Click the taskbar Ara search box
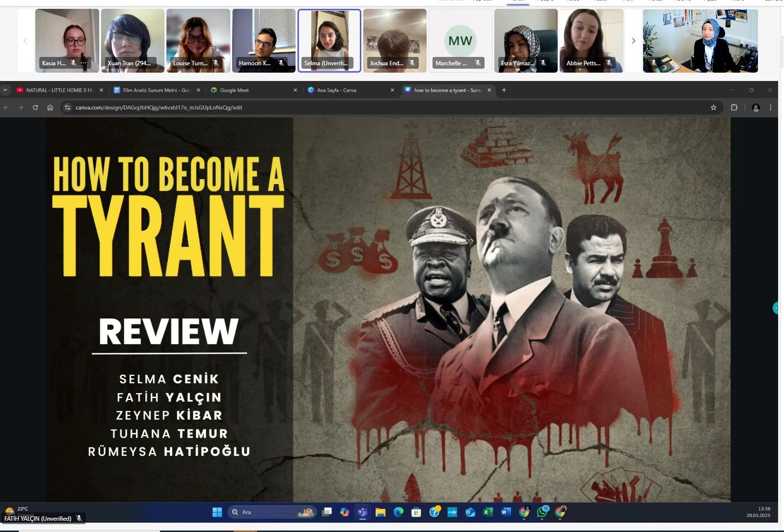 click(272, 512)
